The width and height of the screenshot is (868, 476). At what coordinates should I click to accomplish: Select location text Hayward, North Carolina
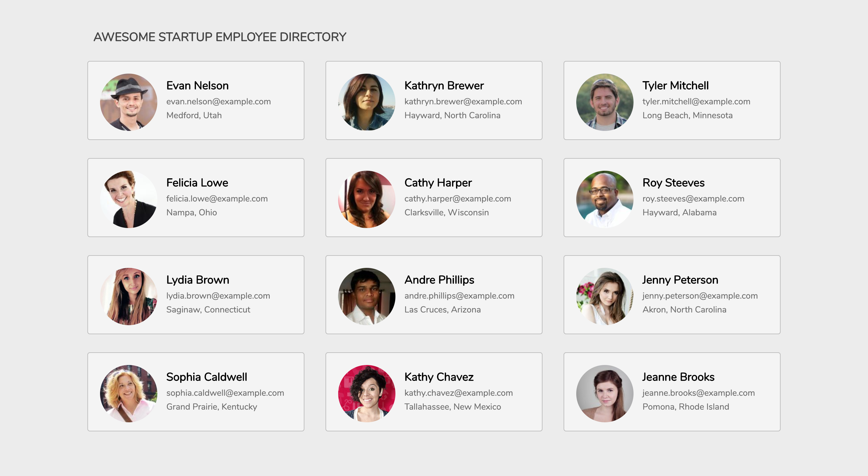(452, 115)
